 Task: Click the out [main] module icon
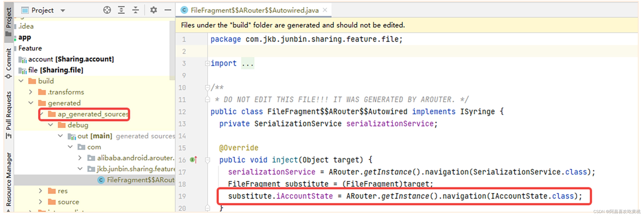(72, 136)
